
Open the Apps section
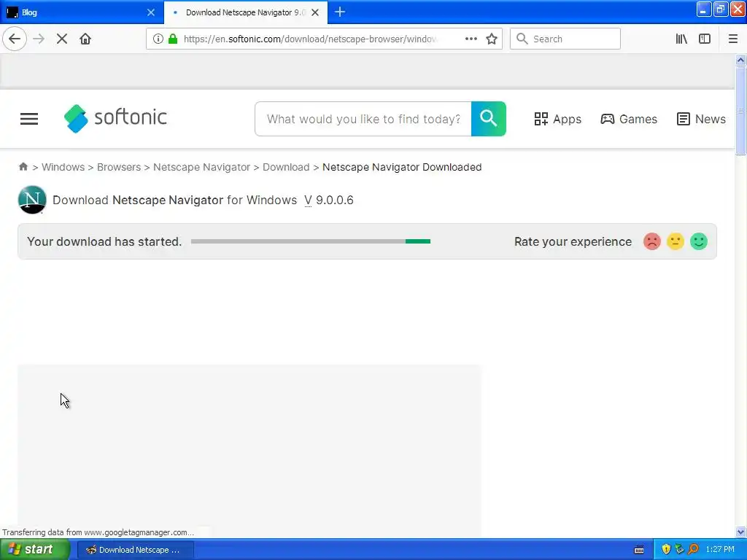tap(557, 119)
